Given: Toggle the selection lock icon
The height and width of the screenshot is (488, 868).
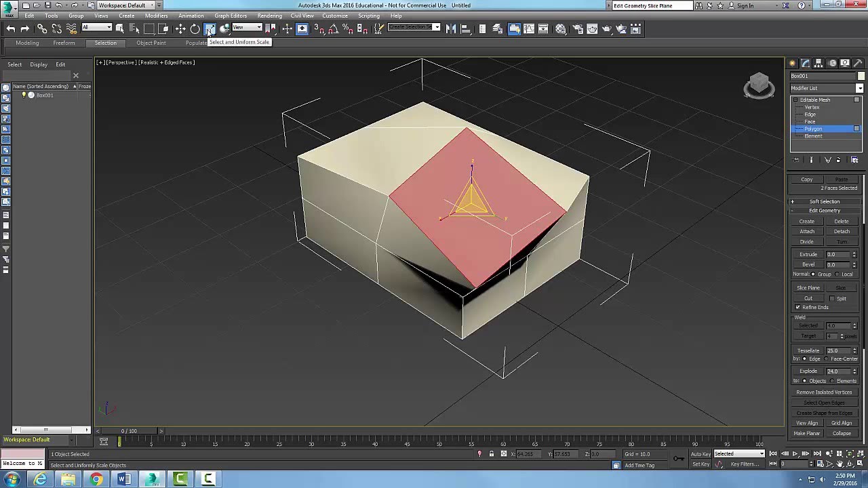Looking at the screenshot, I should coord(492,454).
